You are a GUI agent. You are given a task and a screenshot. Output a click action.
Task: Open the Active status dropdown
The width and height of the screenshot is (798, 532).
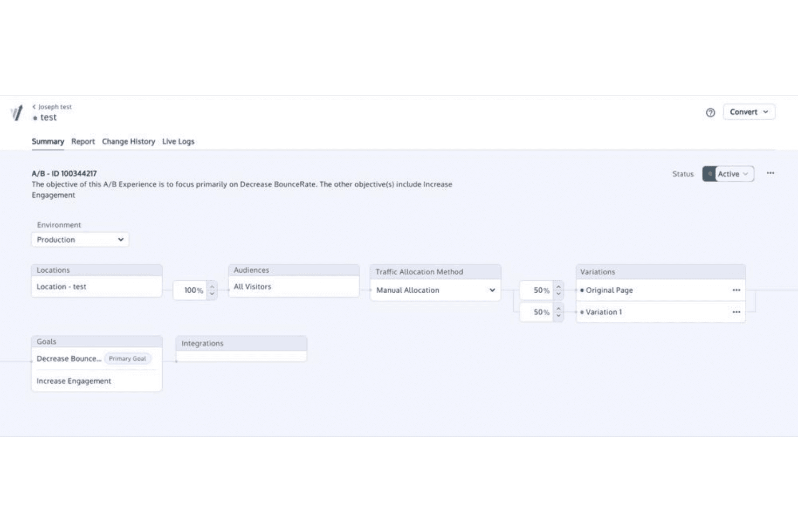click(728, 174)
